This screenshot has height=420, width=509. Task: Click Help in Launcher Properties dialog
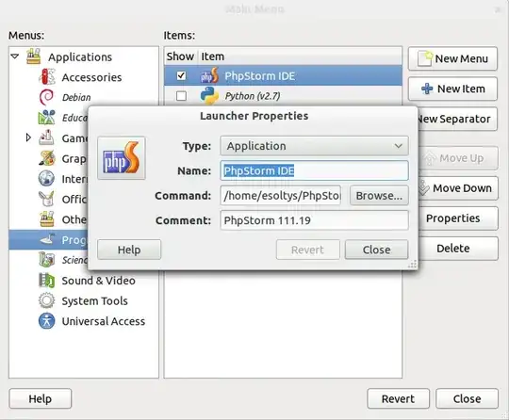coord(129,250)
